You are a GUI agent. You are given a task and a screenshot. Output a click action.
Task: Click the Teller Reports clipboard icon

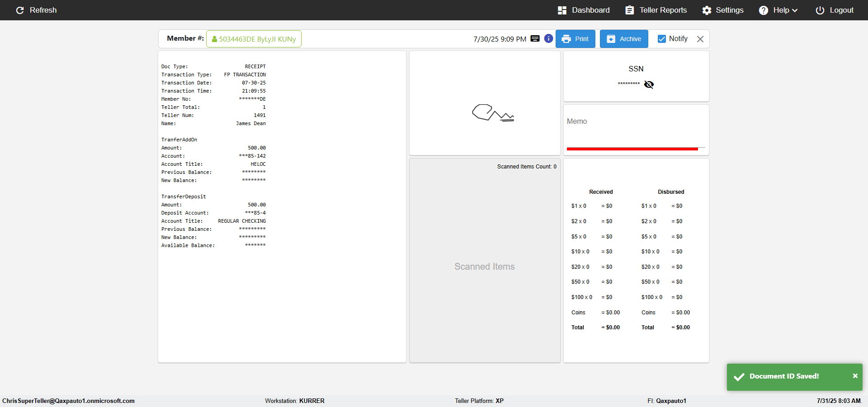629,10
